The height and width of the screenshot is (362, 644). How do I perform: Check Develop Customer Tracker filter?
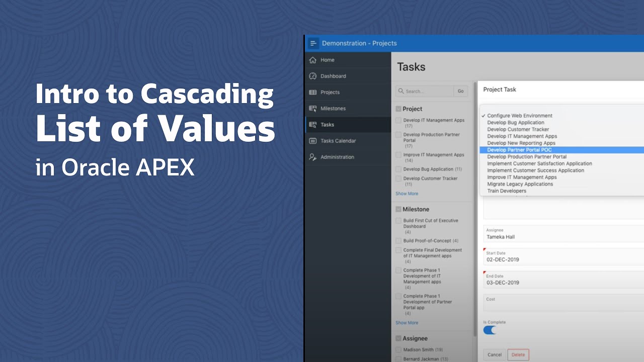(398, 178)
